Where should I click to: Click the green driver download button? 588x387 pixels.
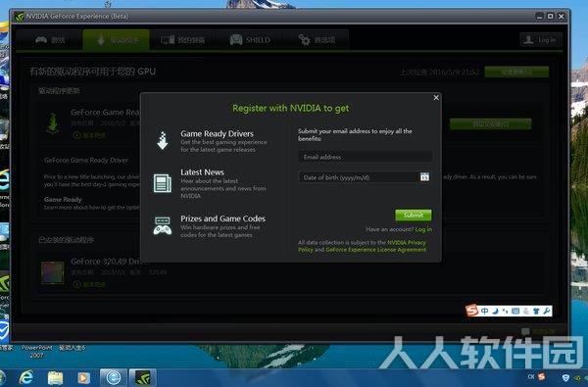click(x=491, y=123)
